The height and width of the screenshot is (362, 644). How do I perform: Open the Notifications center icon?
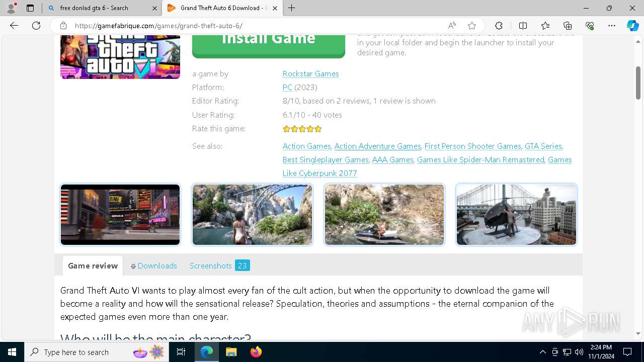click(x=627, y=352)
